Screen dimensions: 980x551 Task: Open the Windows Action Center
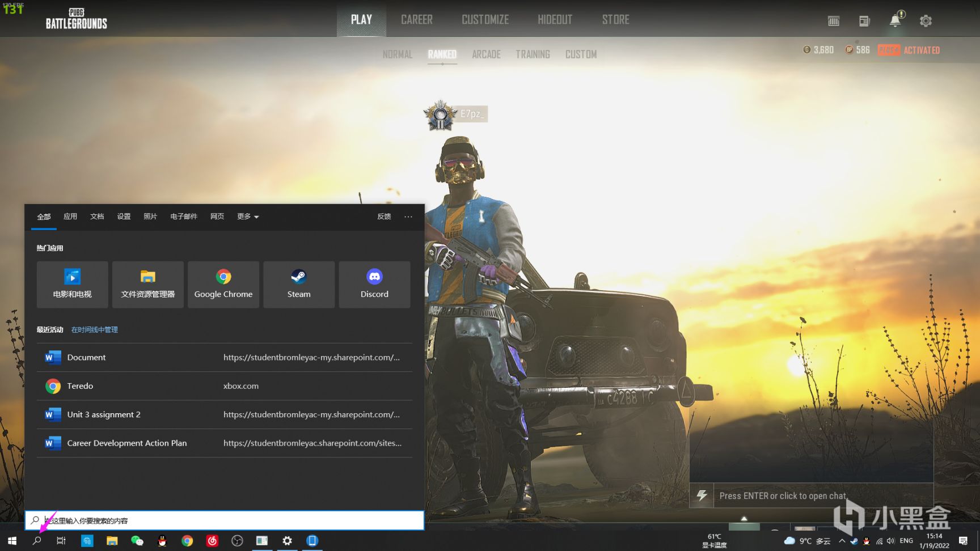coord(963,541)
